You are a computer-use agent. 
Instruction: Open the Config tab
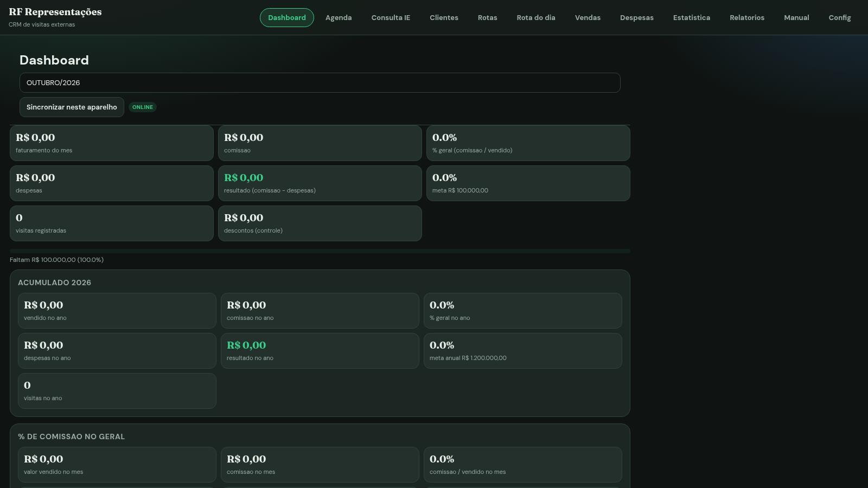coord(840,18)
